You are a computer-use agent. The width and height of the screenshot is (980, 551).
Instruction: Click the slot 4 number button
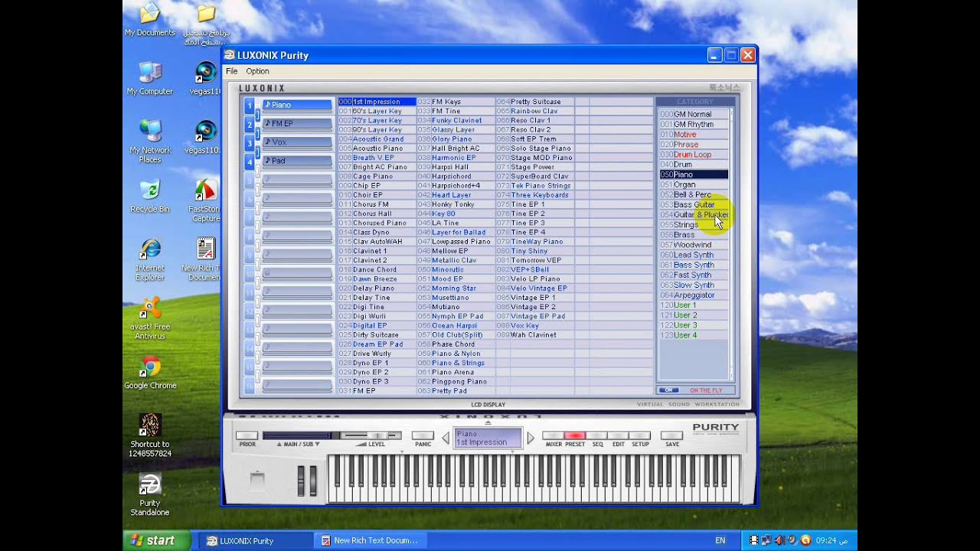[250, 161]
